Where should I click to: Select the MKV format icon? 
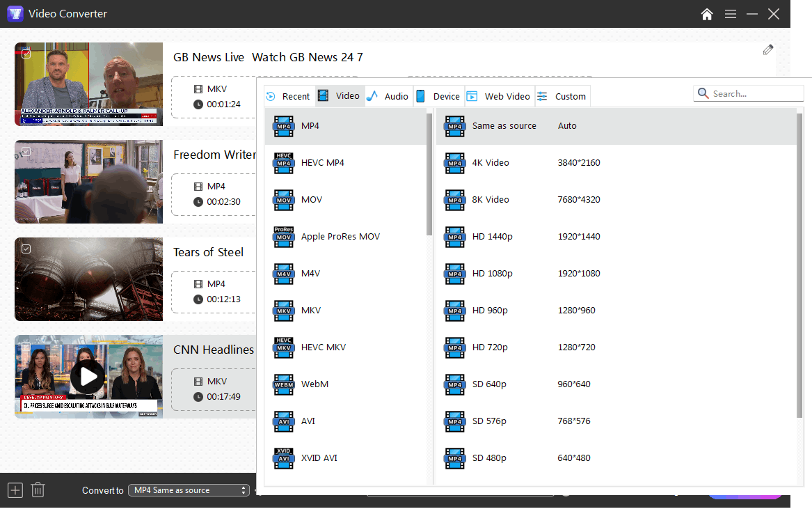point(283,311)
